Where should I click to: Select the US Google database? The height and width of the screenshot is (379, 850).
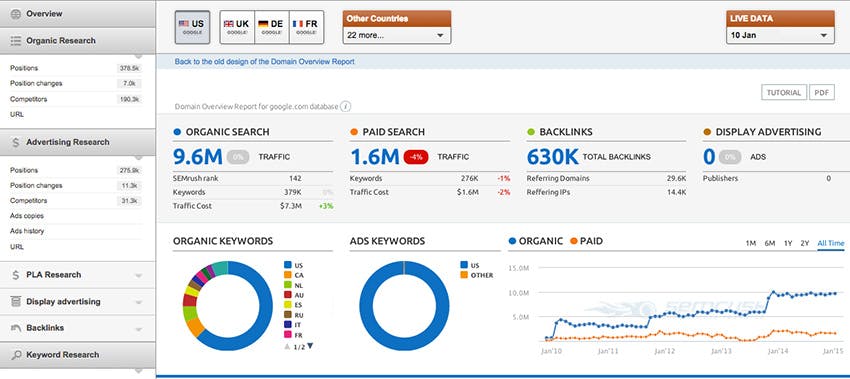[192, 27]
